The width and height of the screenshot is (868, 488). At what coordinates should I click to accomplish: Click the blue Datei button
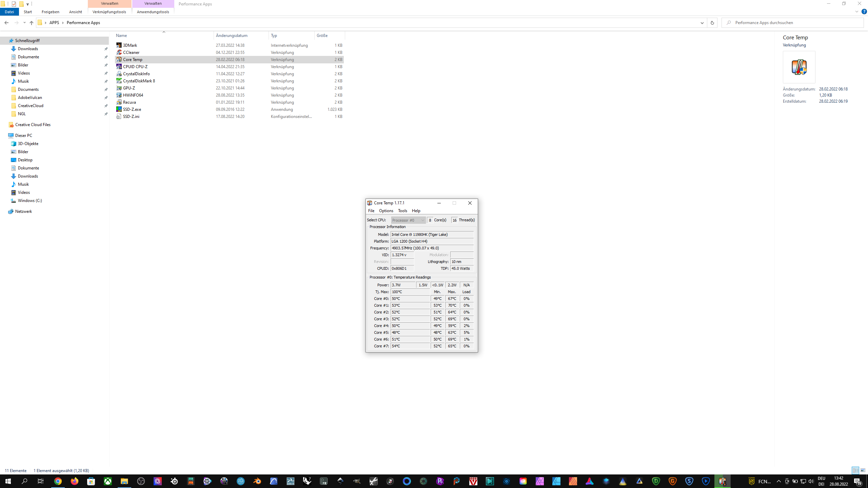tap(9, 12)
